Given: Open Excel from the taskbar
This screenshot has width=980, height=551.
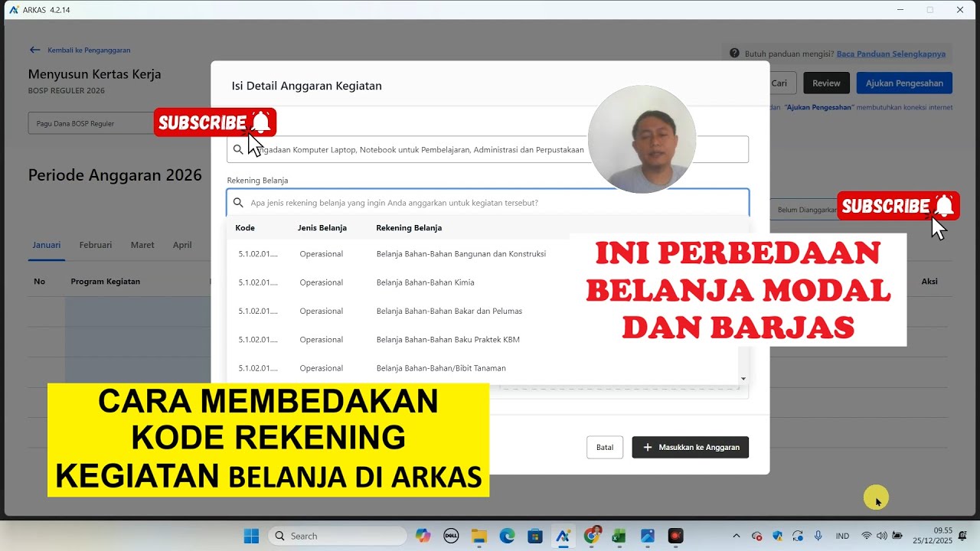Looking at the screenshot, I should tap(619, 536).
